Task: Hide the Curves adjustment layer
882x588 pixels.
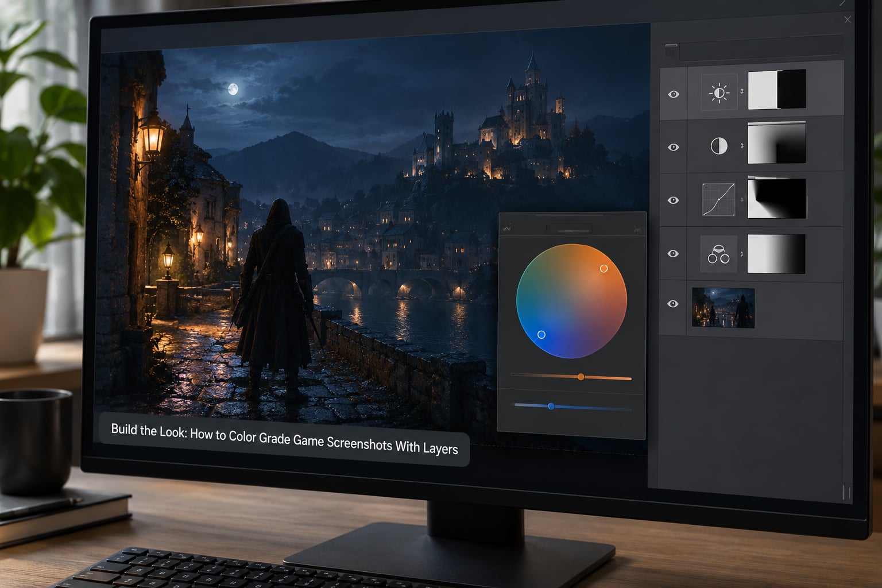Action: coord(674,200)
